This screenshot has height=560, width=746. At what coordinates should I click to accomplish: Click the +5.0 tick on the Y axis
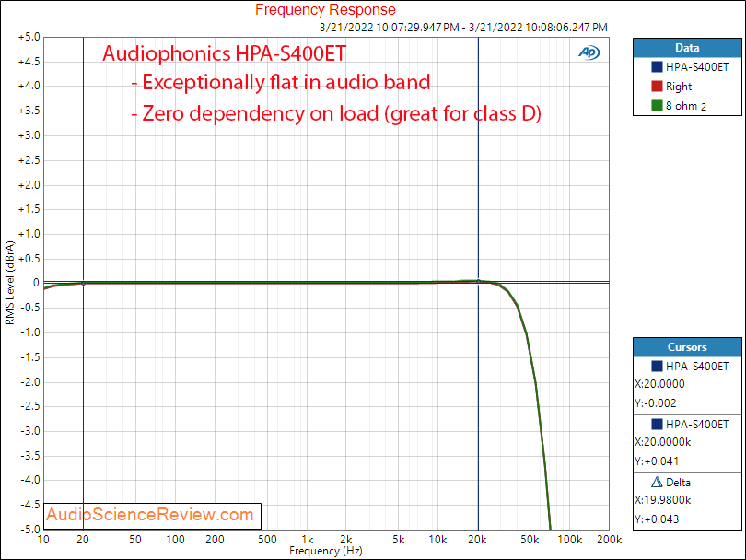pyautogui.click(x=29, y=37)
